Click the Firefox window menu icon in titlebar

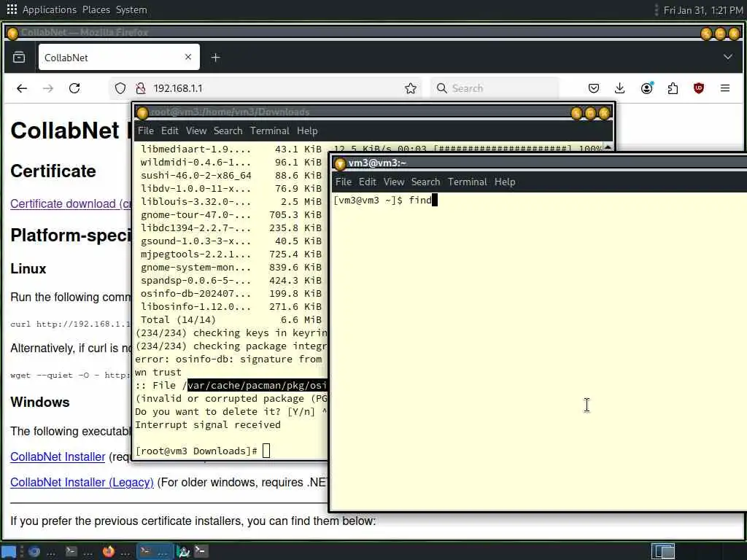tap(13, 33)
